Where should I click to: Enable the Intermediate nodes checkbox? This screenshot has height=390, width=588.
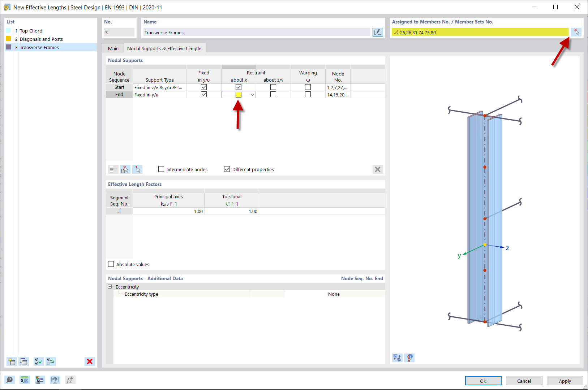tap(161, 169)
